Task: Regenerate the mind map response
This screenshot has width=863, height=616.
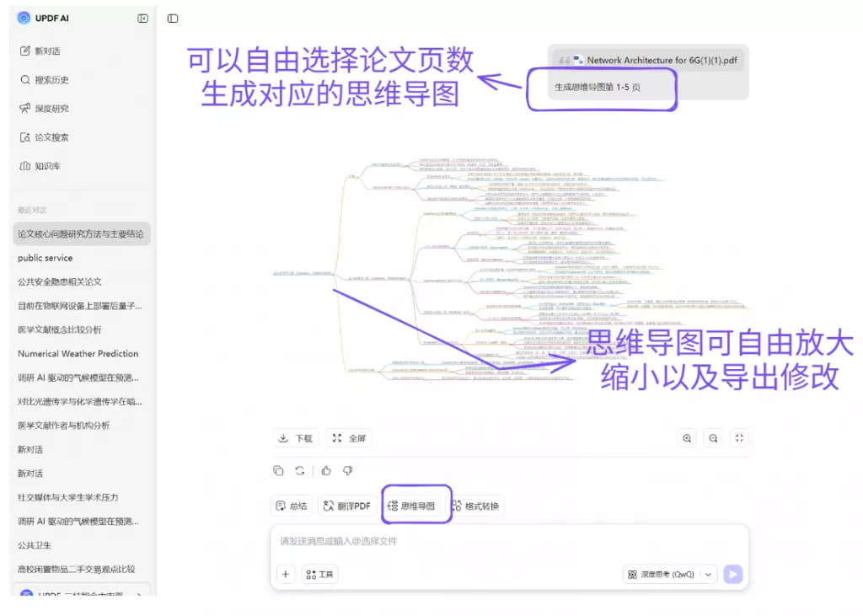Action: coord(300,471)
